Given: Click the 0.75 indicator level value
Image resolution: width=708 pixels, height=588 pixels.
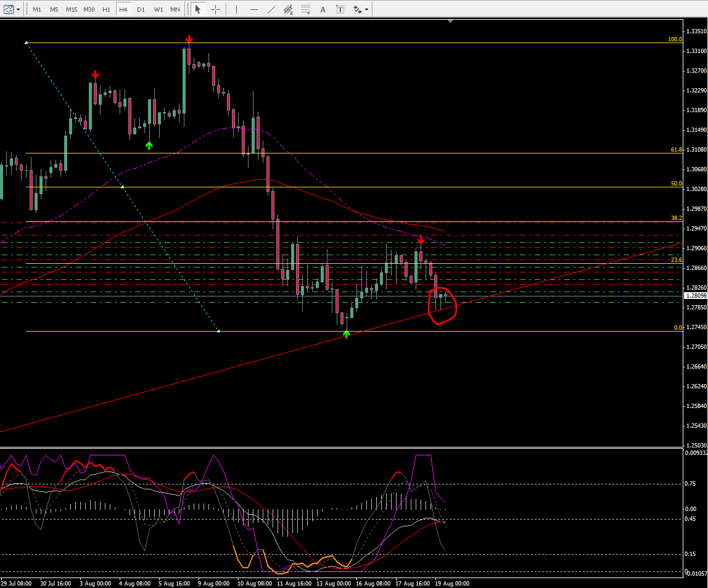Looking at the screenshot, I should [x=690, y=484].
